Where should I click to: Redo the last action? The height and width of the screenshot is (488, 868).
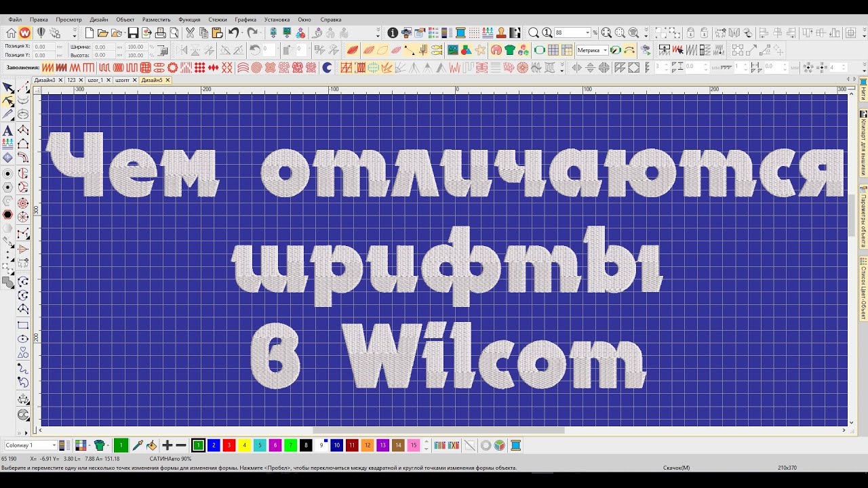(252, 33)
